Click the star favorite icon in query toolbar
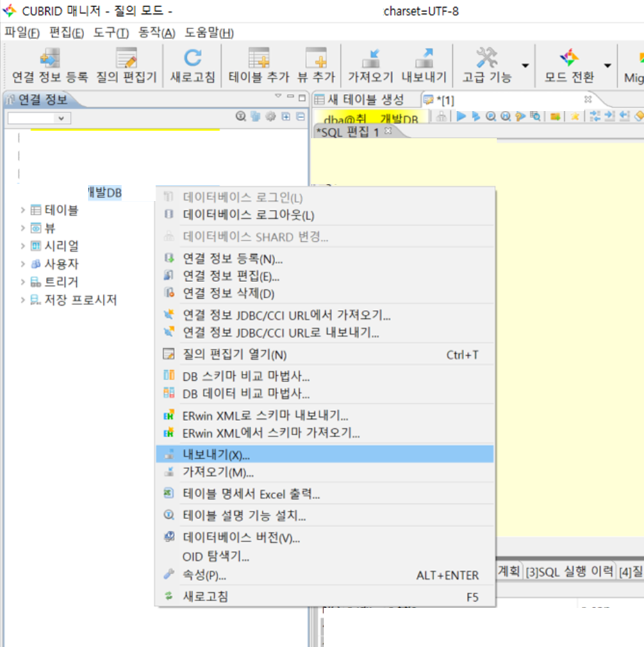The width and height of the screenshot is (644, 647). click(x=575, y=117)
